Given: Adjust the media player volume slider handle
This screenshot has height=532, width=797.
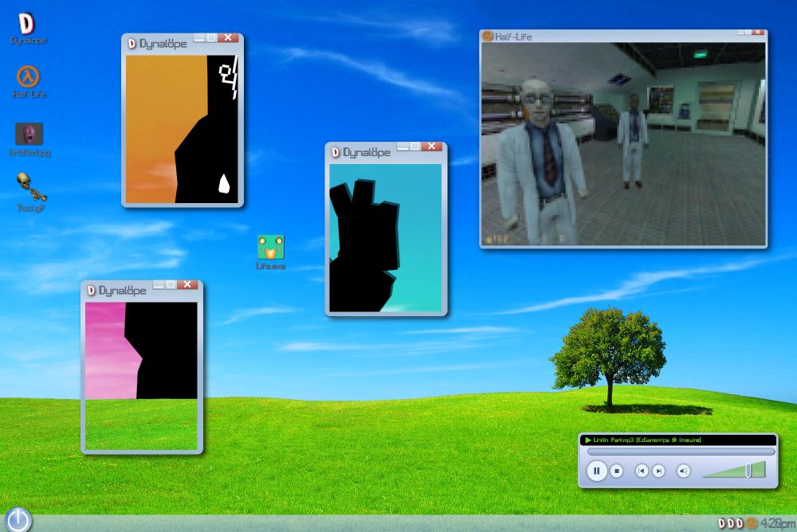Looking at the screenshot, I should pos(748,470).
